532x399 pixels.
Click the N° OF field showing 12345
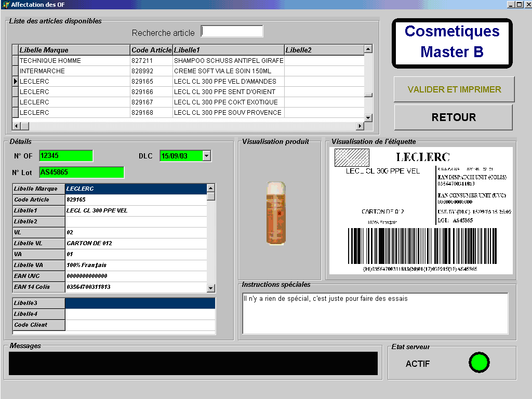66,156
